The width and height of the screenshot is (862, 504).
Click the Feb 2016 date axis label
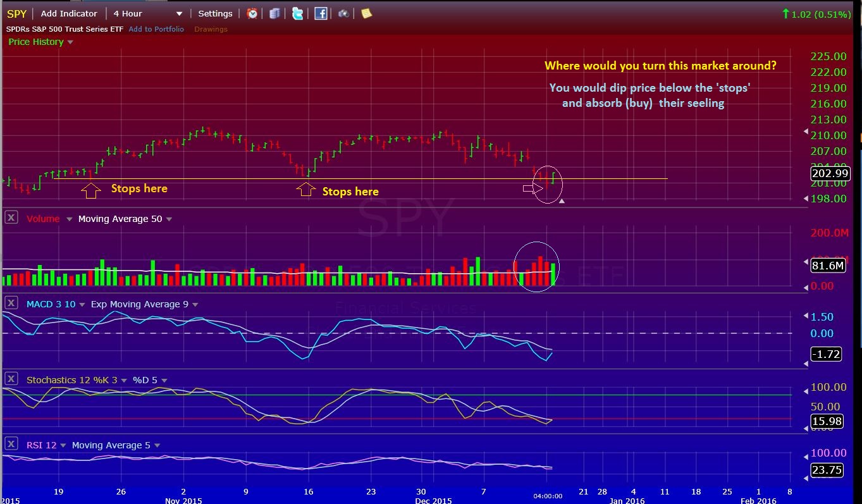tap(758, 500)
